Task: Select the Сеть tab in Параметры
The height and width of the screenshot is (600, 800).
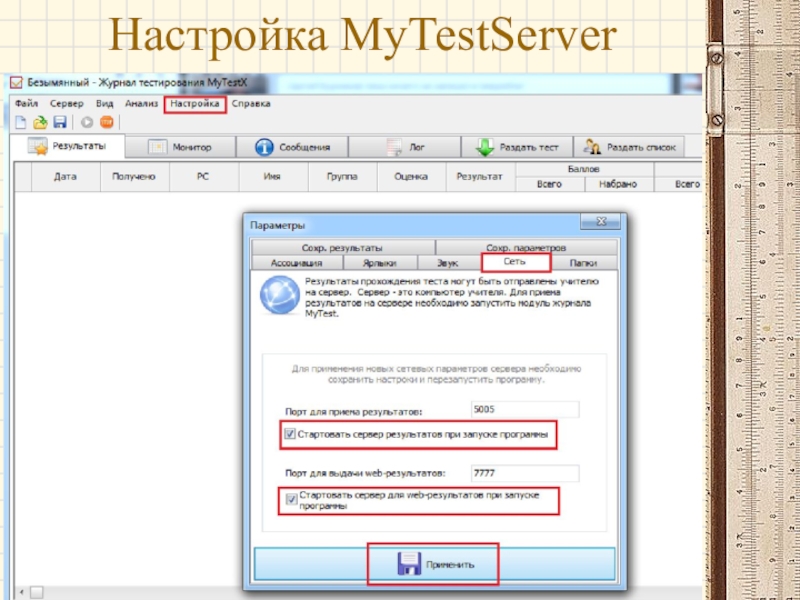Action: pos(515,262)
